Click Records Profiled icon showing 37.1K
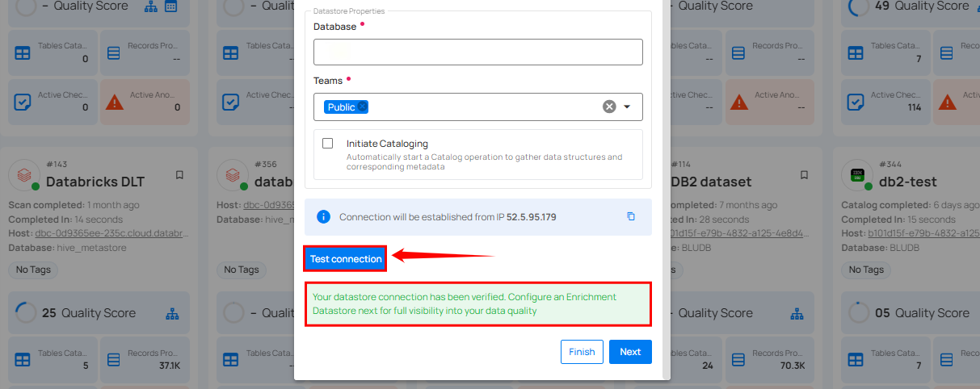The image size is (980, 389). [x=114, y=359]
